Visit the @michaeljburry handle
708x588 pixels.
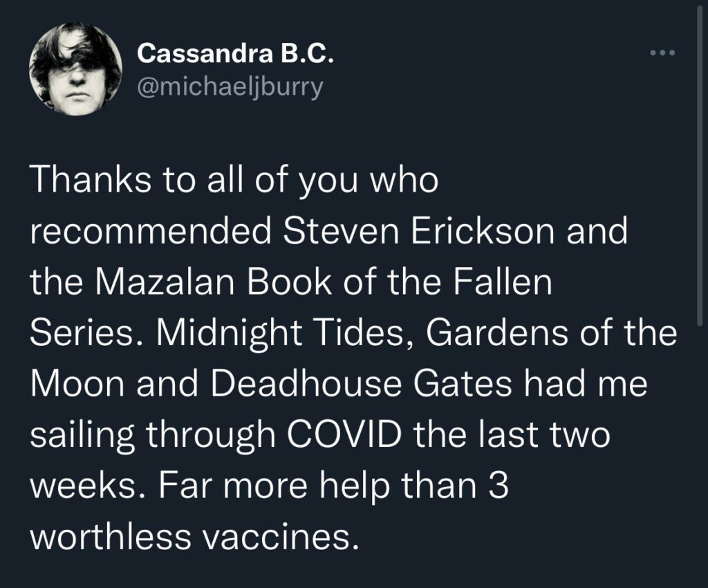click(x=230, y=88)
